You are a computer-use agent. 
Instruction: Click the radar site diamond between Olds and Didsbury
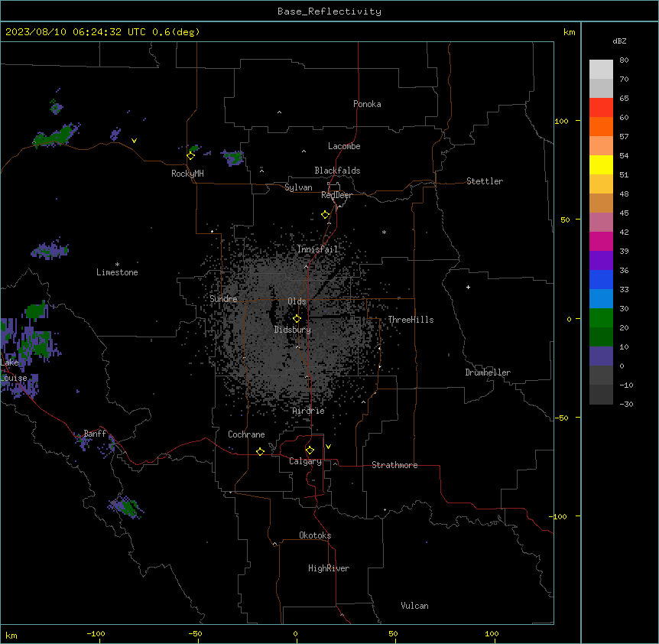pos(297,319)
